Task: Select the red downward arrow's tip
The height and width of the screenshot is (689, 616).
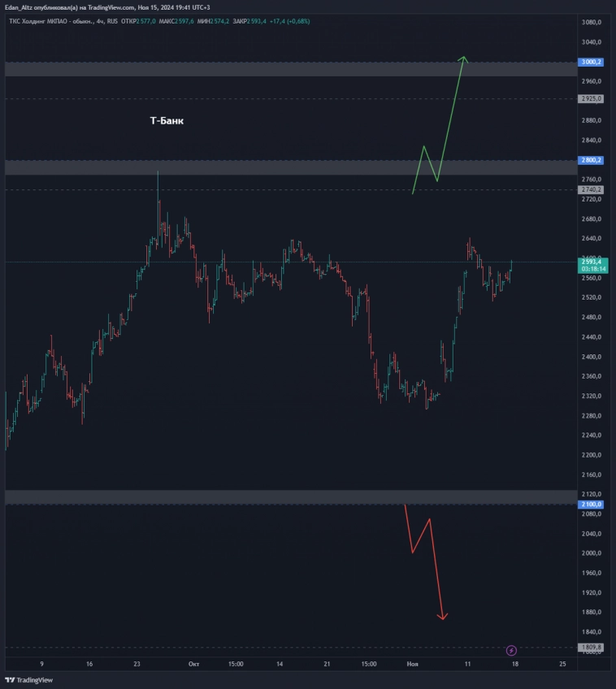Action: 443,618
